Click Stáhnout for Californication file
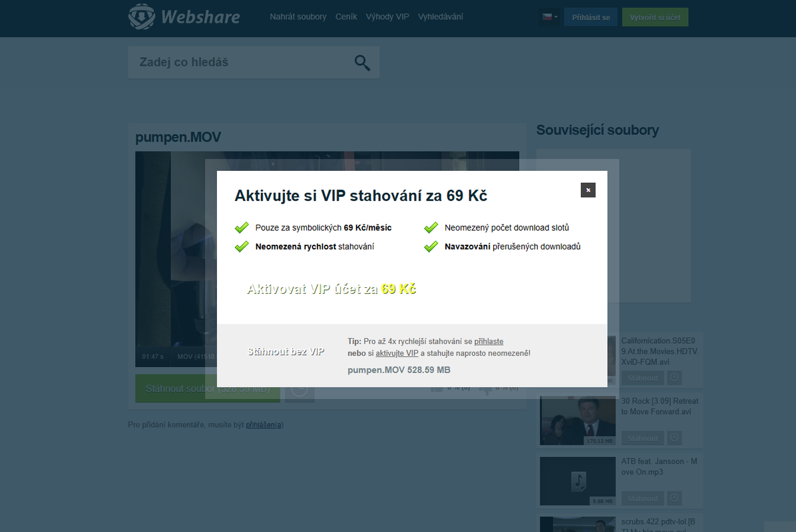Image resolution: width=796 pixels, height=532 pixels. click(642, 378)
